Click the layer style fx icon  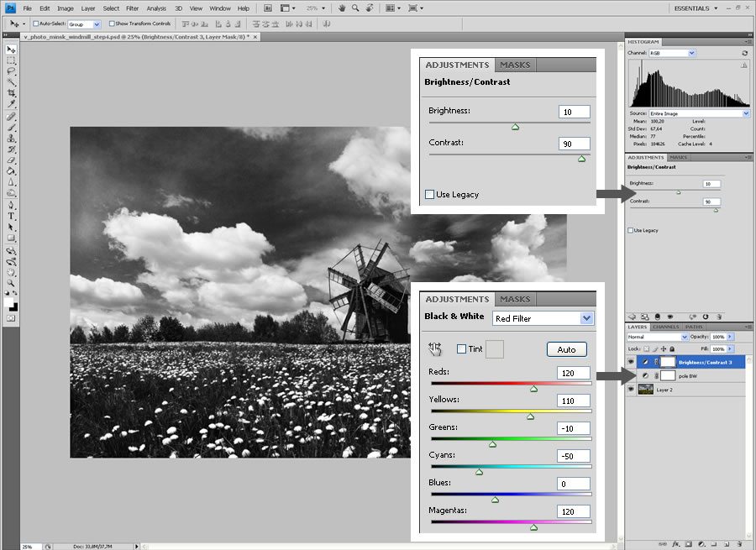click(675, 543)
